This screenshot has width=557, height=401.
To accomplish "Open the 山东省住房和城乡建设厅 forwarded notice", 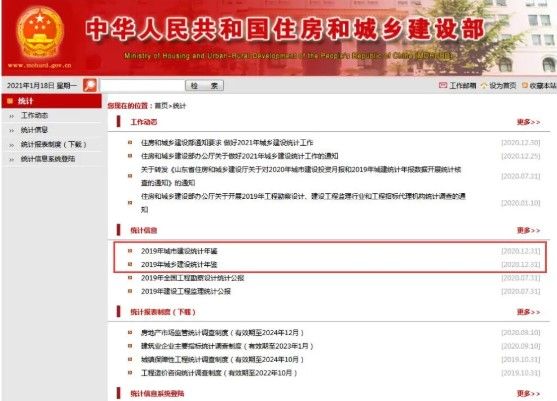I will point(301,176).
